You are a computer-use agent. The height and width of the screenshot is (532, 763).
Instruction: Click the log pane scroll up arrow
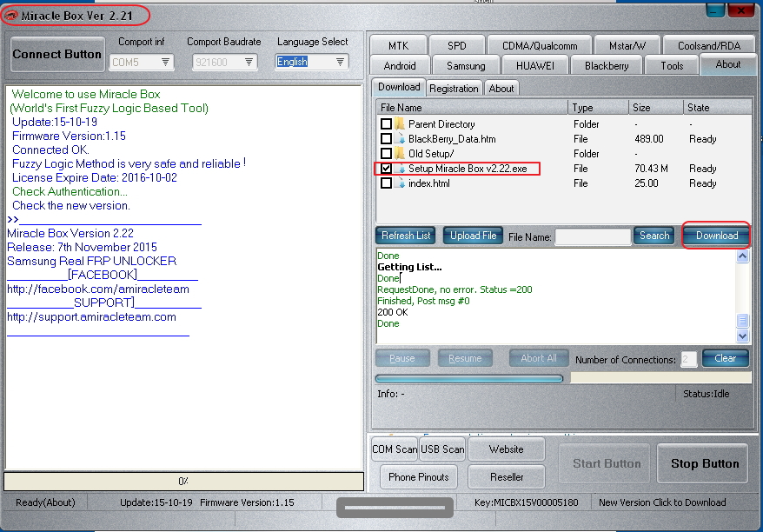pos(742,256)
